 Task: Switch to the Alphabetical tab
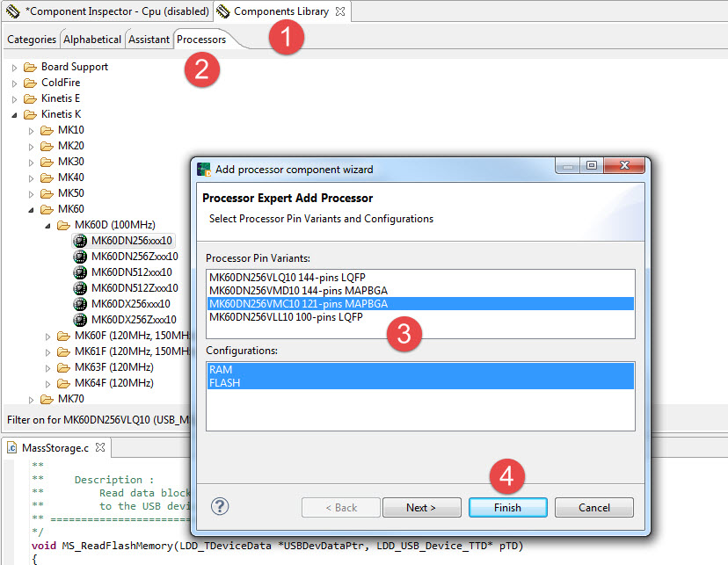click(92, 40)
